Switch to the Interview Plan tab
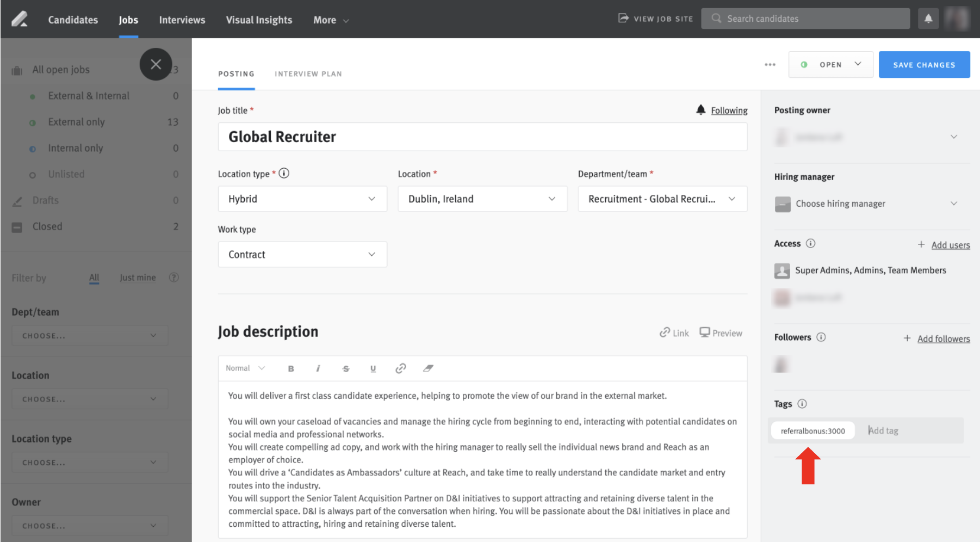980x542 pixels. click(x=308, y=73)
